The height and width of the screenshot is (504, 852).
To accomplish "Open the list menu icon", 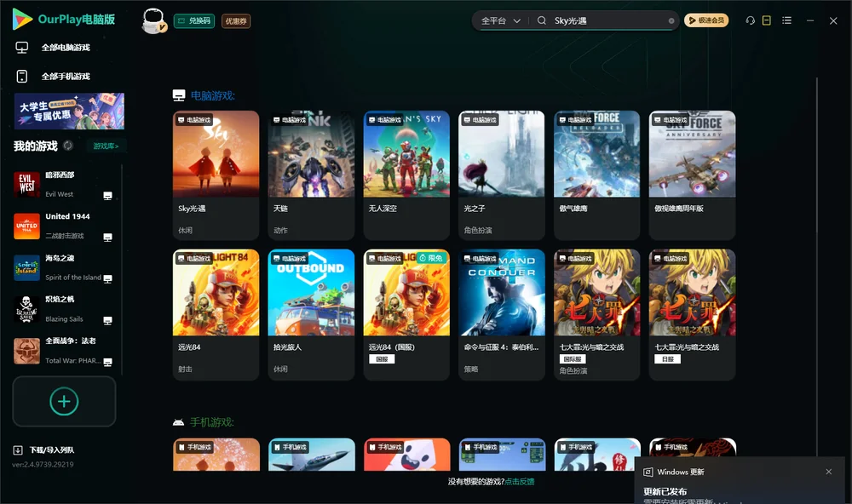I will click(786, 20).
